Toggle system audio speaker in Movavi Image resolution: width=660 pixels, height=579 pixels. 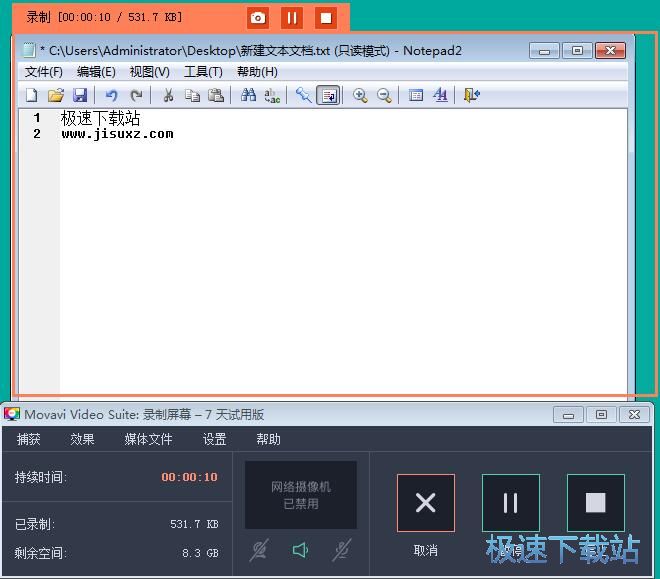(300, 549)
